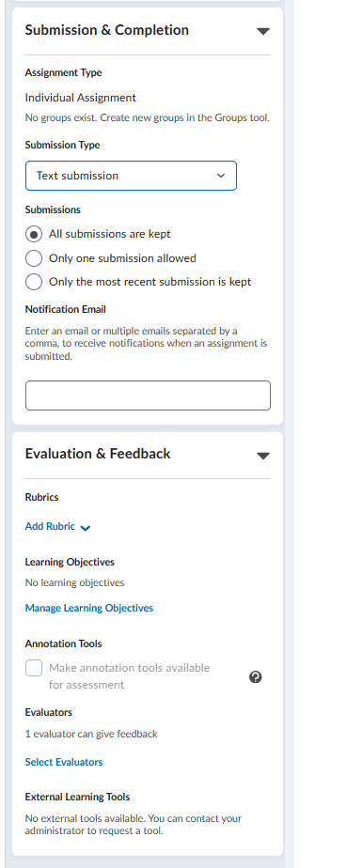Click the Submission & Completion heading
The height and width of the screenshot is (868, 347).
(x=107, y=30)
